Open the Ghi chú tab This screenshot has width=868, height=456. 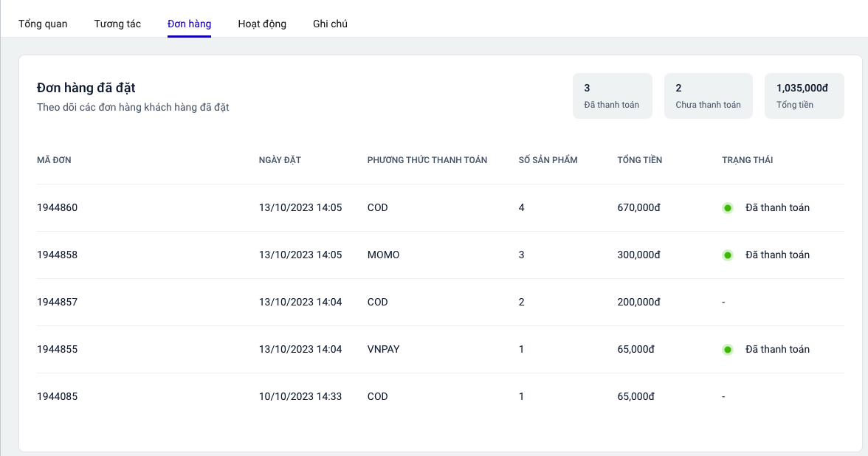coord(330,24)
